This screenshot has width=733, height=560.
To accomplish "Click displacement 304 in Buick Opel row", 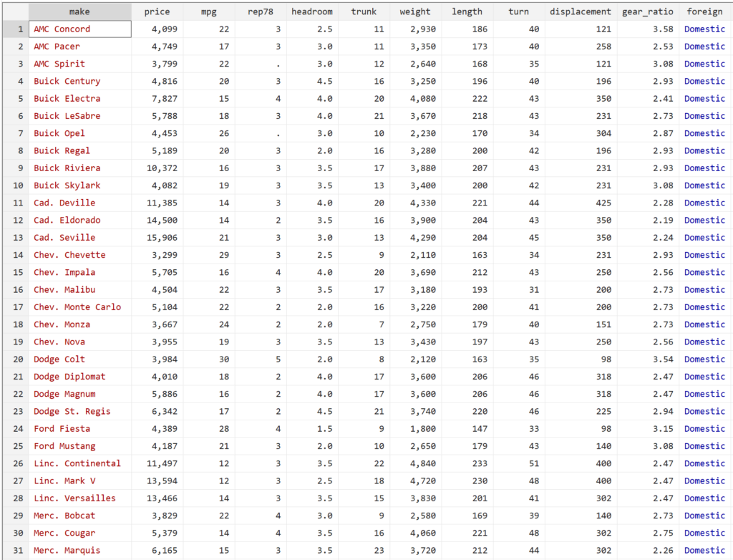I will [580, 133].
